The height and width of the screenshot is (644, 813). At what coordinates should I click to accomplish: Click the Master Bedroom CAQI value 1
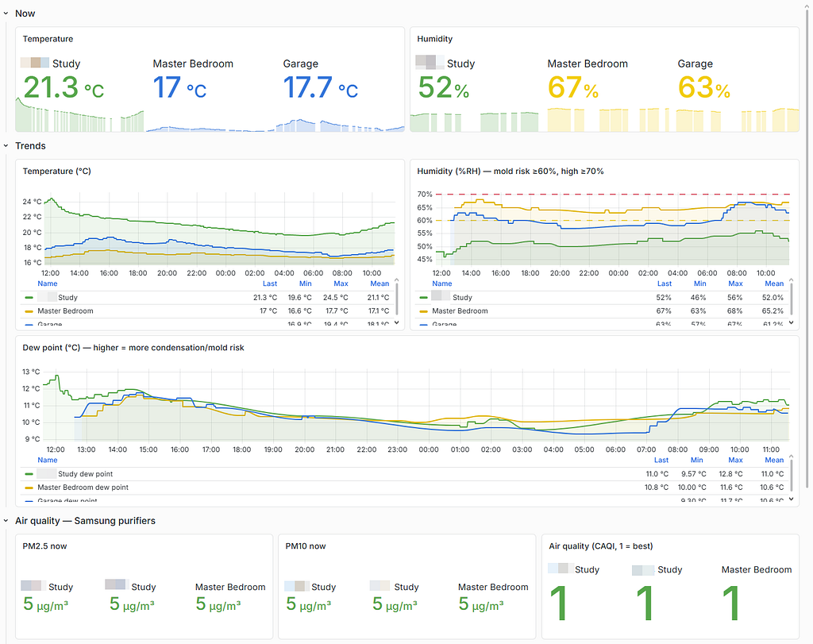pos(731,603)
